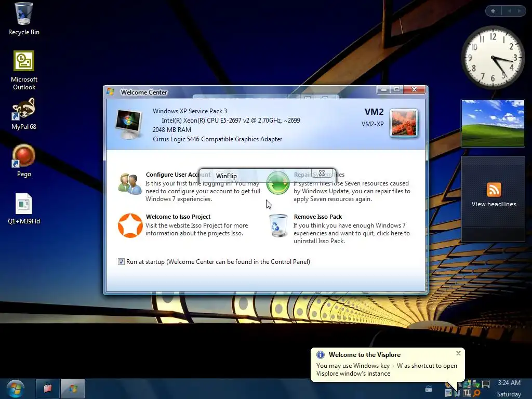
Task: Click the Configure User Account people icon
Action: [x=130, y=183]
